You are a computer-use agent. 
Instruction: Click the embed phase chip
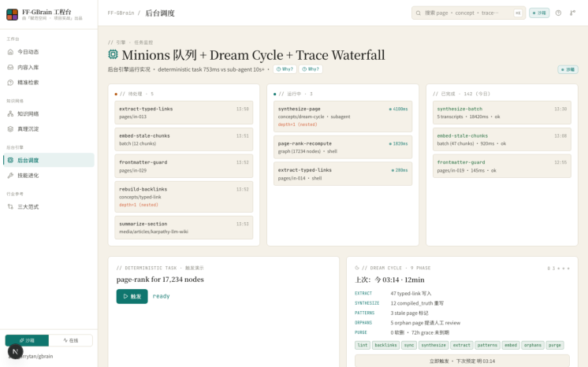point(511,345)
